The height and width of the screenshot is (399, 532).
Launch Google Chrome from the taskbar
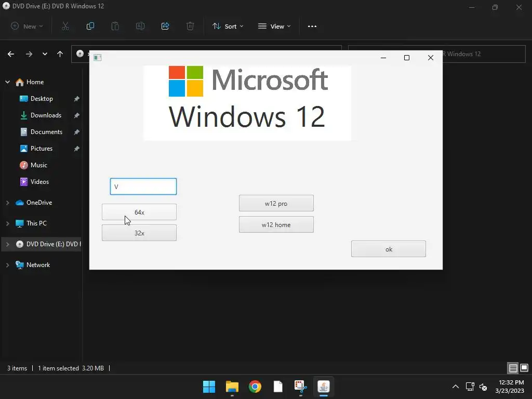pyautogui.click(x=255, y=387)
